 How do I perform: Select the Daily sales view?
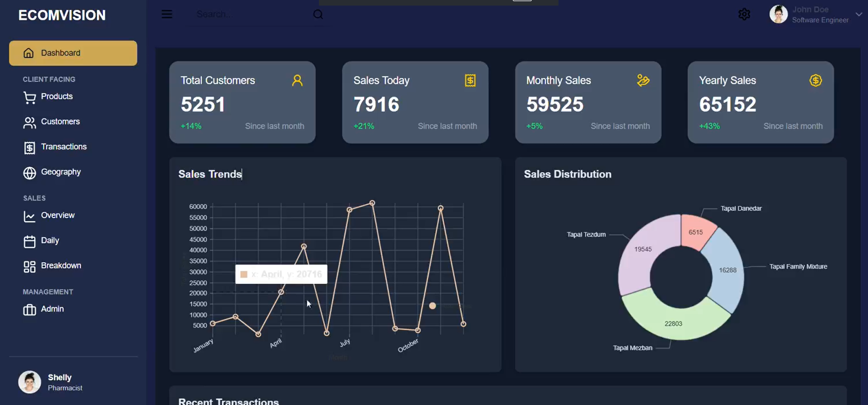50,240
